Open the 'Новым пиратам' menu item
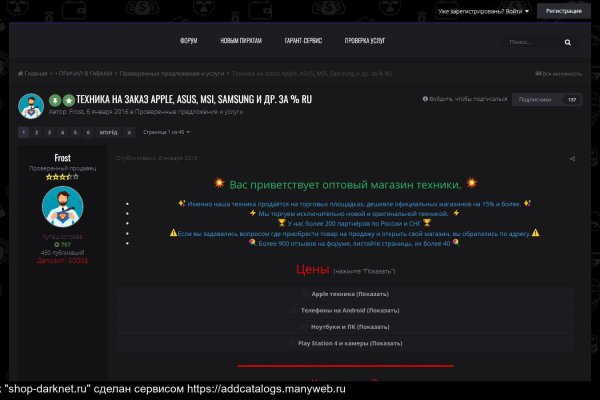The height and width of the screenshot is (400, 600). (x=241, y=41)
